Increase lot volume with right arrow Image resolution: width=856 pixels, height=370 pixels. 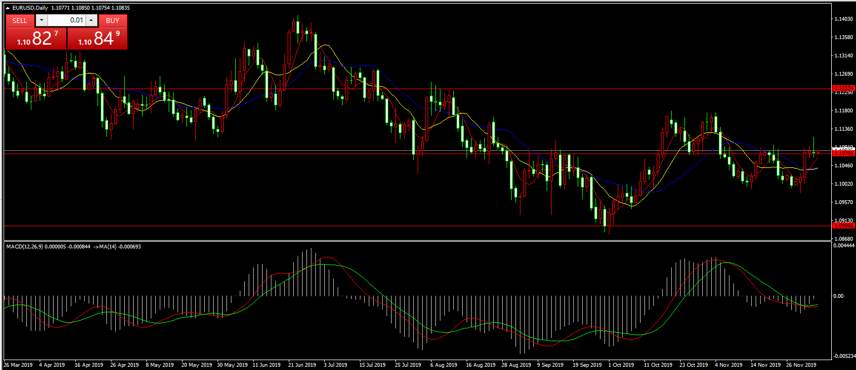click(x=92, y=20)
